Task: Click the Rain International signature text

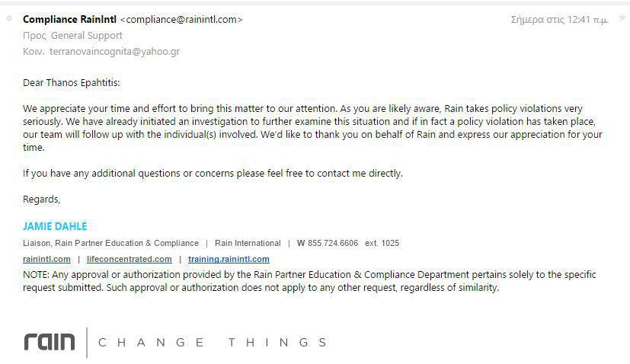Action: click(x=248, y=243)
